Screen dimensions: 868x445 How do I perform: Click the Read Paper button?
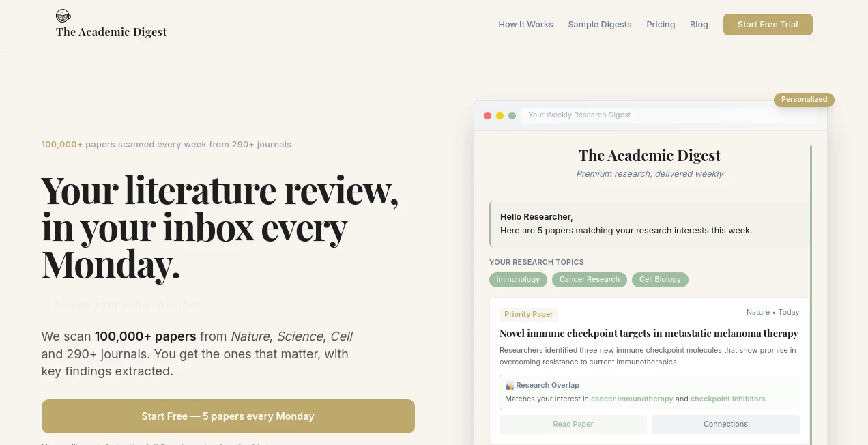click(573, 424)
